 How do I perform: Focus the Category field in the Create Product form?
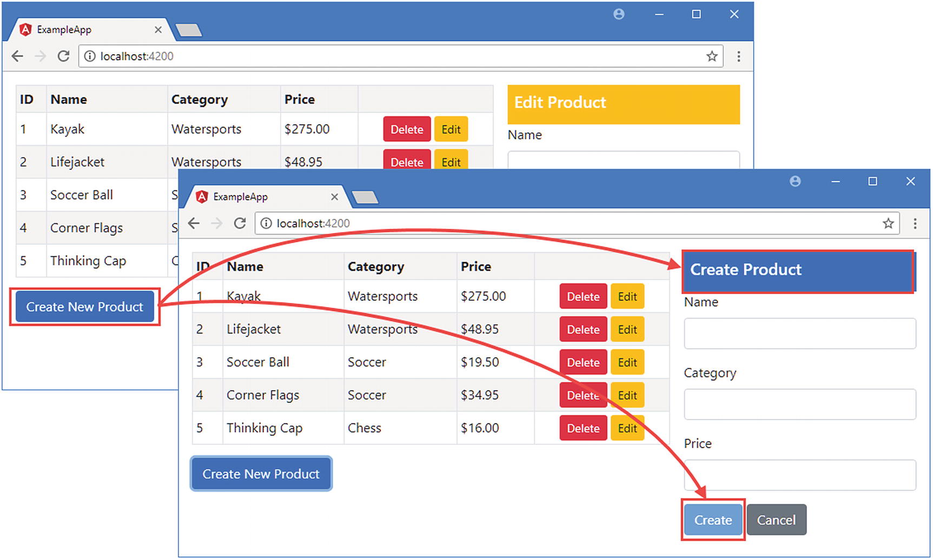tap(800, 404)
